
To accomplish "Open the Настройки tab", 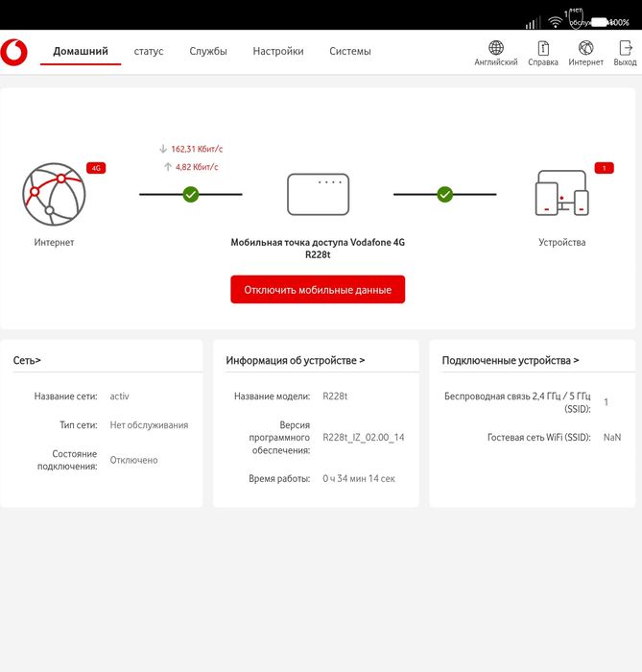I will (278, 52).
